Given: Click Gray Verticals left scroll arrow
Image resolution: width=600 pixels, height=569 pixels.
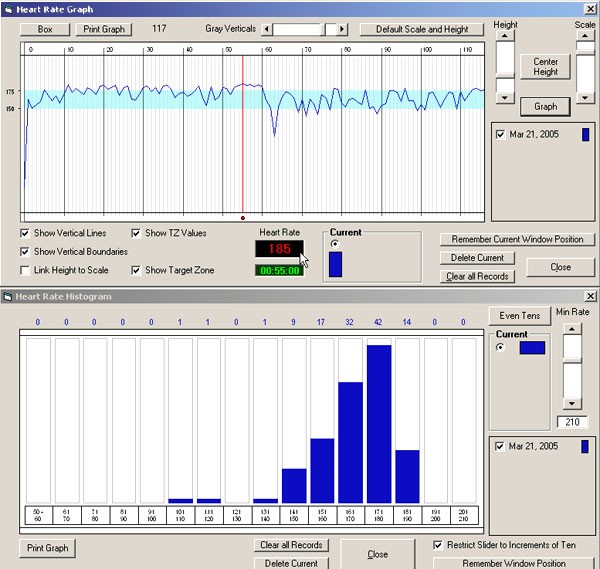Looking at the screenshot, I should click(267, 29).
